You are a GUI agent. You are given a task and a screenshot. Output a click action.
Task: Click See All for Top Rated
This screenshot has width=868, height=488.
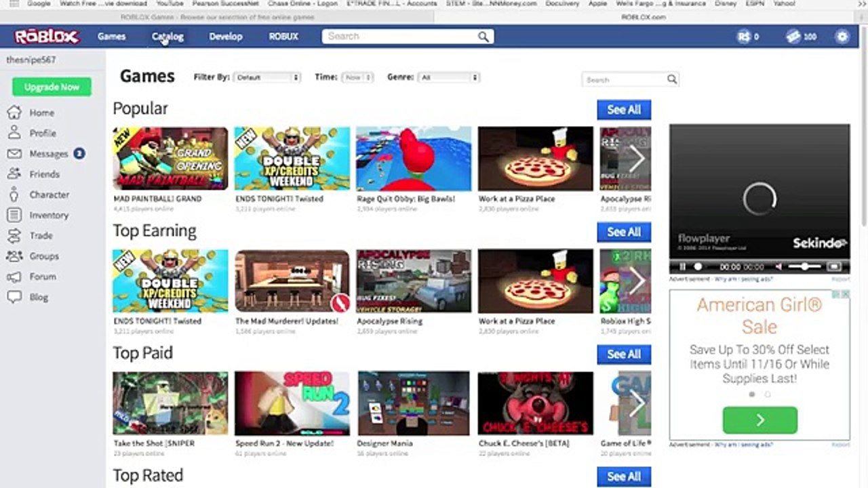click(x=624, y=476)
